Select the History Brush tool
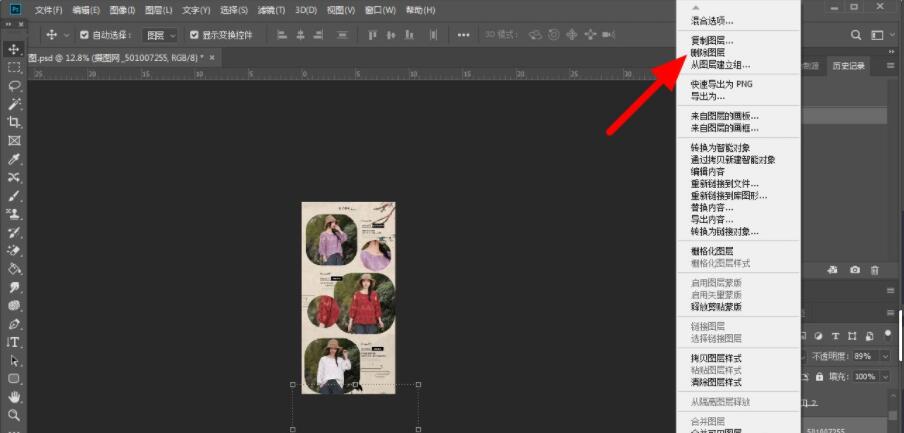904x433 pixels. pos(14,232)
